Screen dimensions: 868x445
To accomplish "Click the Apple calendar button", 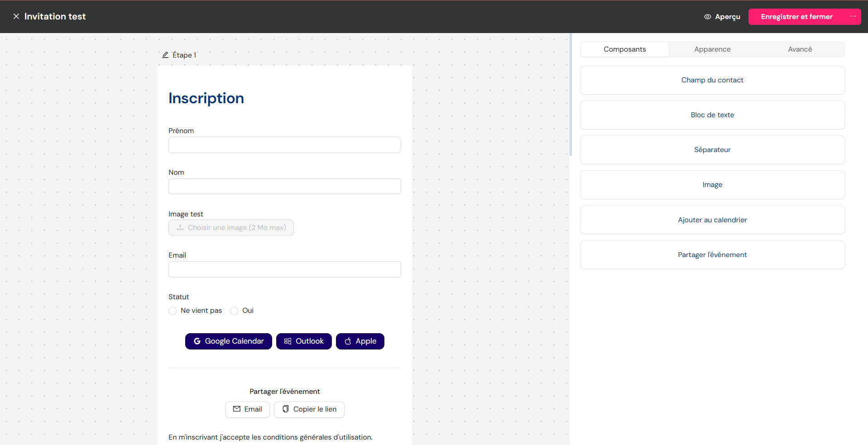I will tap(360, 341).
